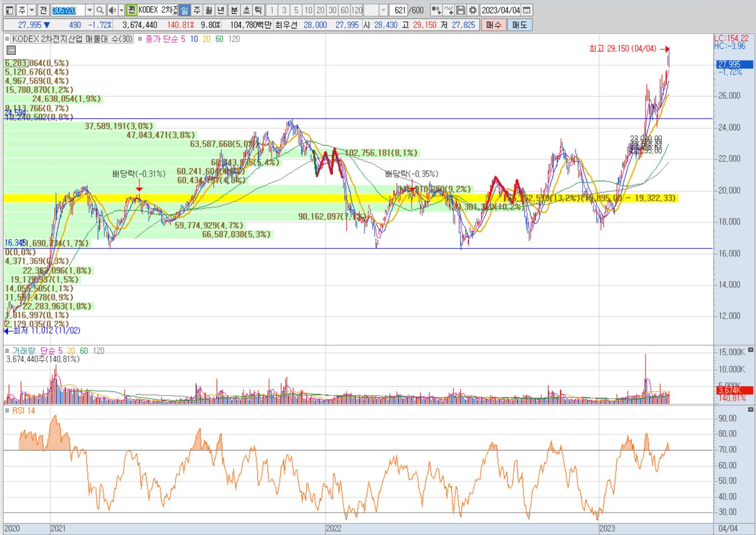Click the data grid icon under chart title
This screenshot has height=535, width=756.
[11, 50]
